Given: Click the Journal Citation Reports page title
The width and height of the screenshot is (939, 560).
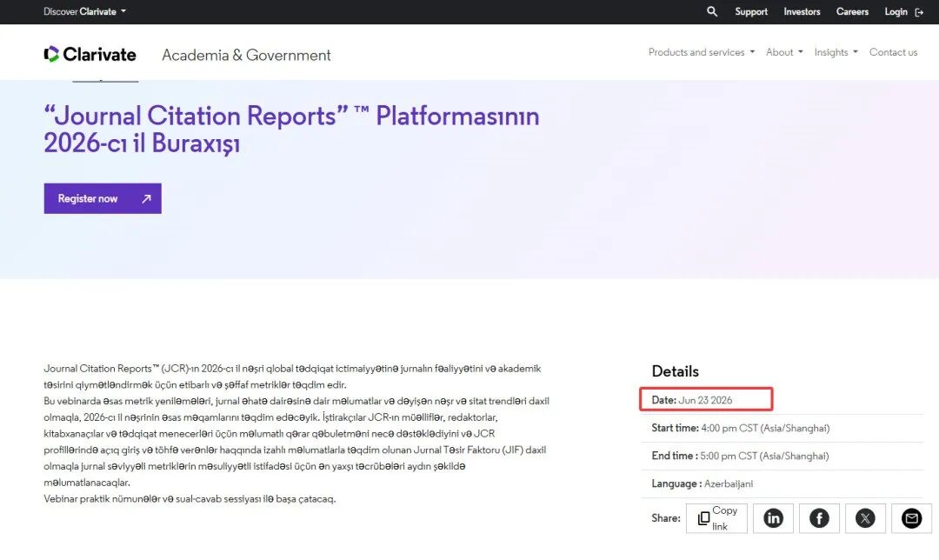Looking at the screenshot, I should pyautogui.click(x=291, y=130).
